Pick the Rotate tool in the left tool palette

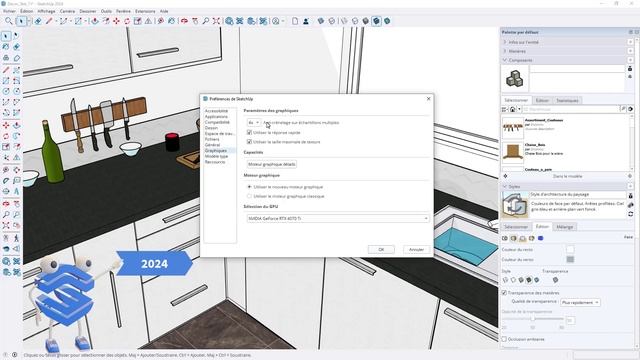click(6, 136)
